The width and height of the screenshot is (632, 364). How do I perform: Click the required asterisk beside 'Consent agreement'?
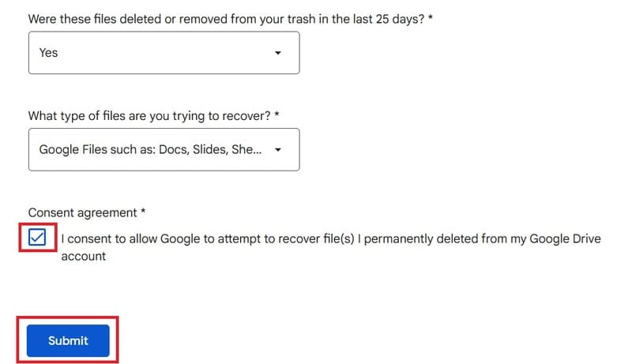143,212
